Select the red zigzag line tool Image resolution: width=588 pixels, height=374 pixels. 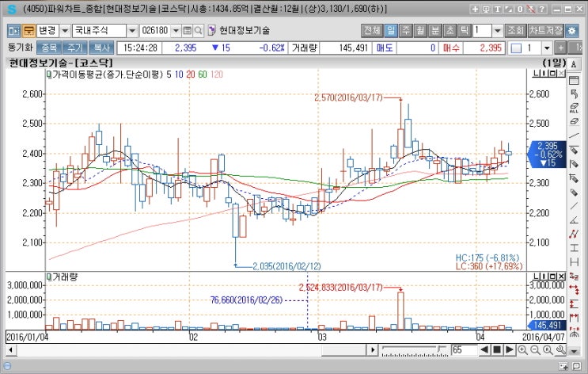pyautogui.click(x=574, y=234)
